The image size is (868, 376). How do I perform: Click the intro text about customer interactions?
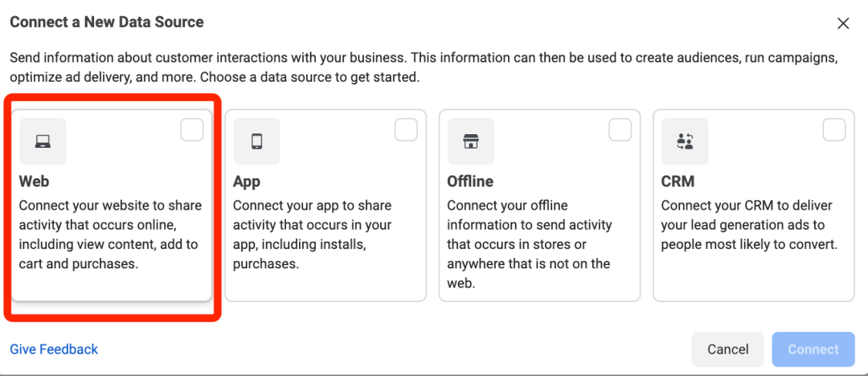(x=424, y=67)
